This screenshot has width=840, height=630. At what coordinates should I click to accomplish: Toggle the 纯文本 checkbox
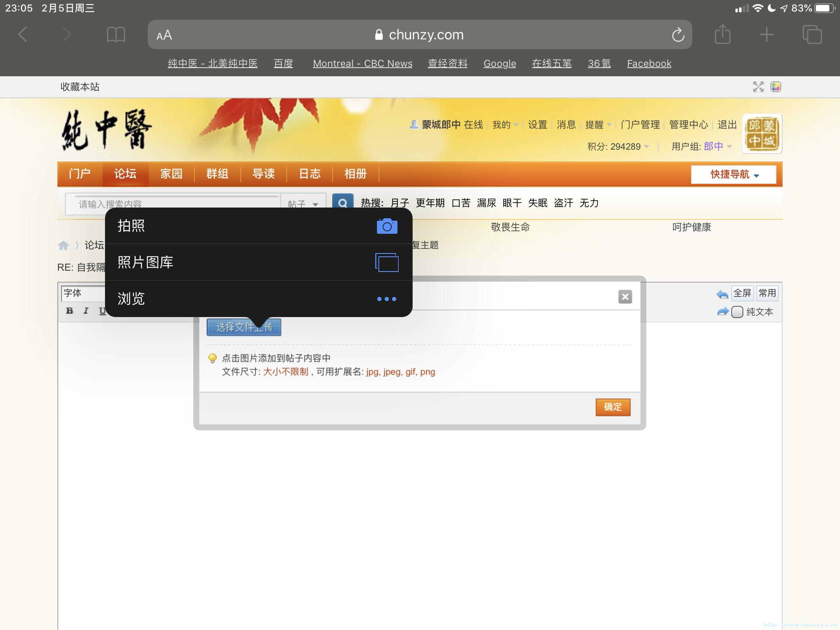737,312
